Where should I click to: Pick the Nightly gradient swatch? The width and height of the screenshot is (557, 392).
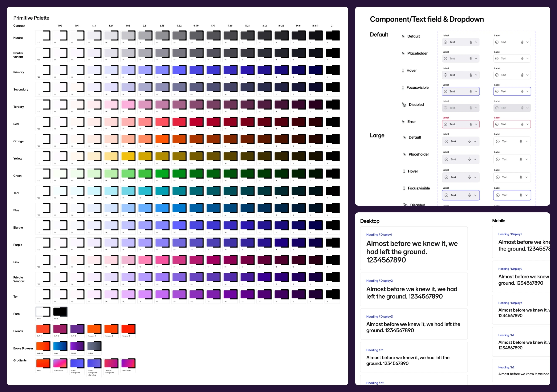(77, 346)
